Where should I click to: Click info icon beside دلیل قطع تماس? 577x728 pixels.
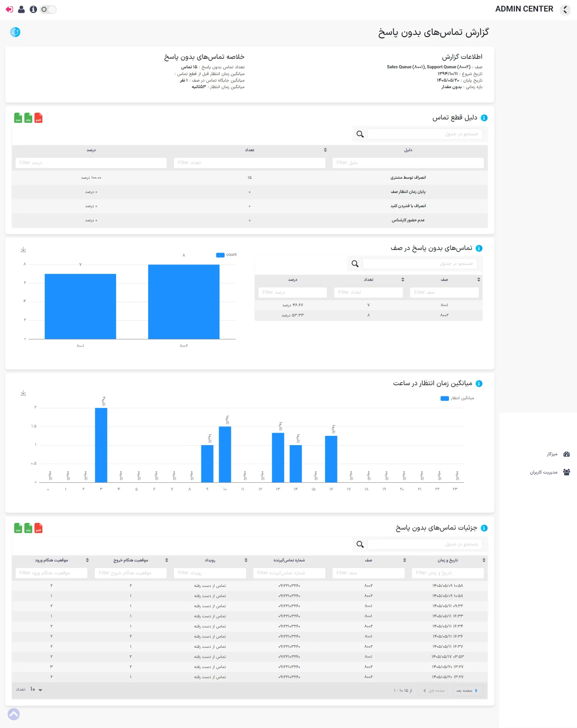point(484,118)
